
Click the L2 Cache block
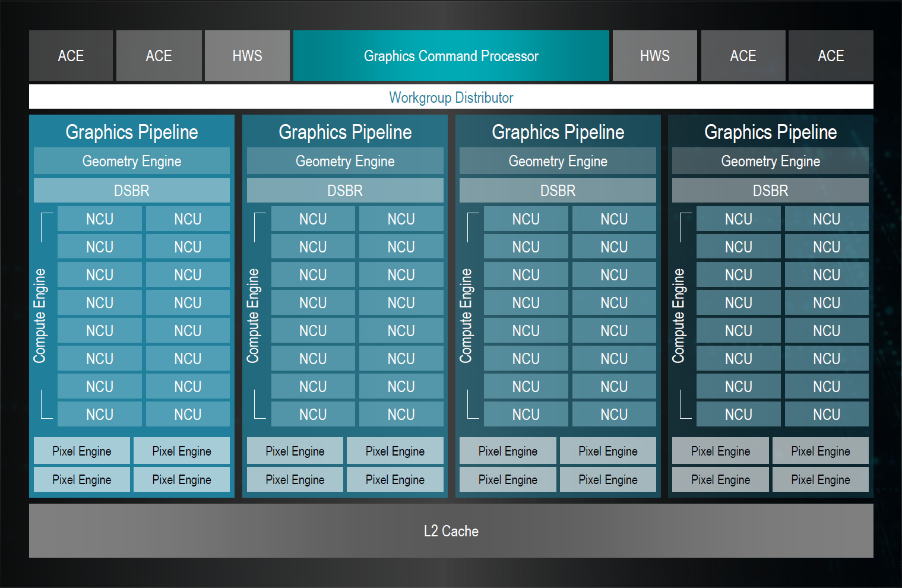pyautogui.click(x=451, y=530)
